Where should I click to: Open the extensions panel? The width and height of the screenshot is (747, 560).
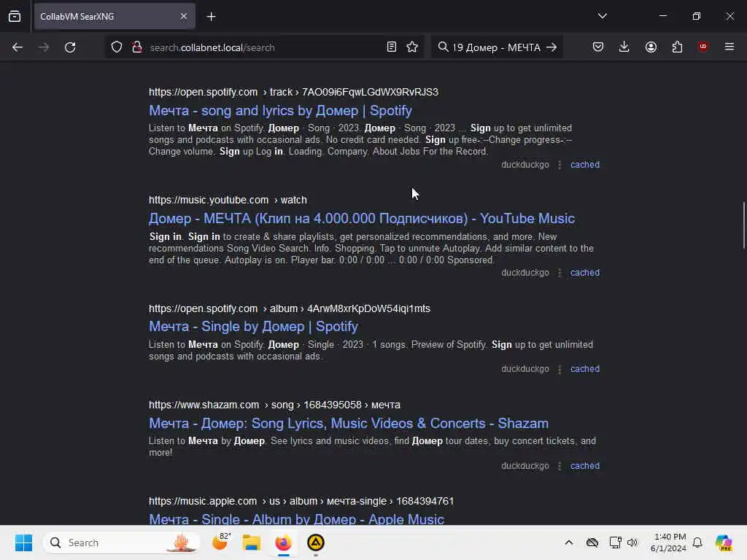(677, 47)
